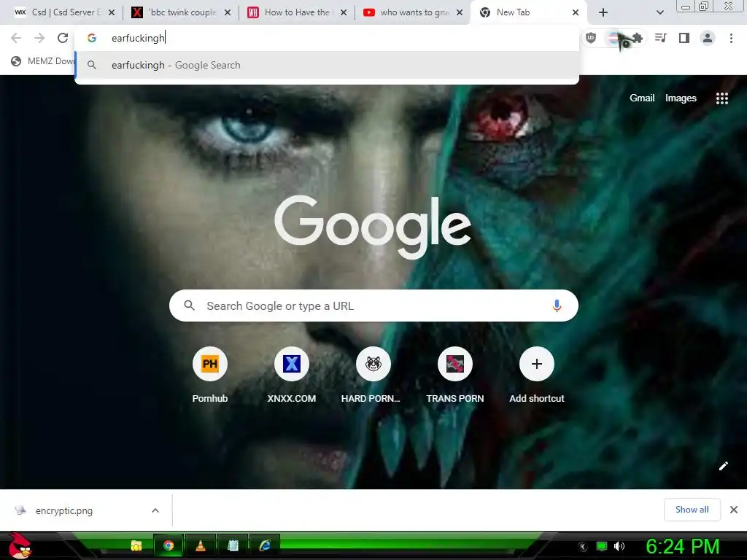Click the Google G icon in address bar
Screen dimensions: 747x560
(92, 38)
